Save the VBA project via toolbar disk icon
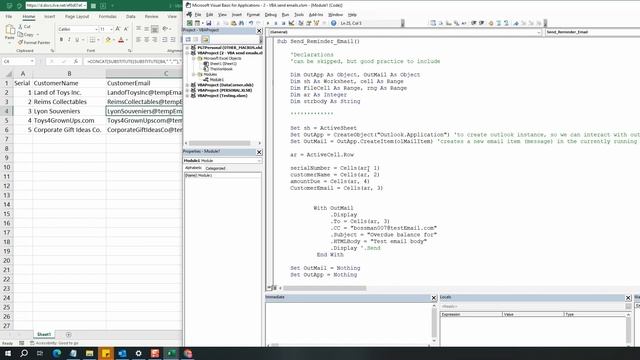This screenshot has height=360, width=640. coord(209,23)
